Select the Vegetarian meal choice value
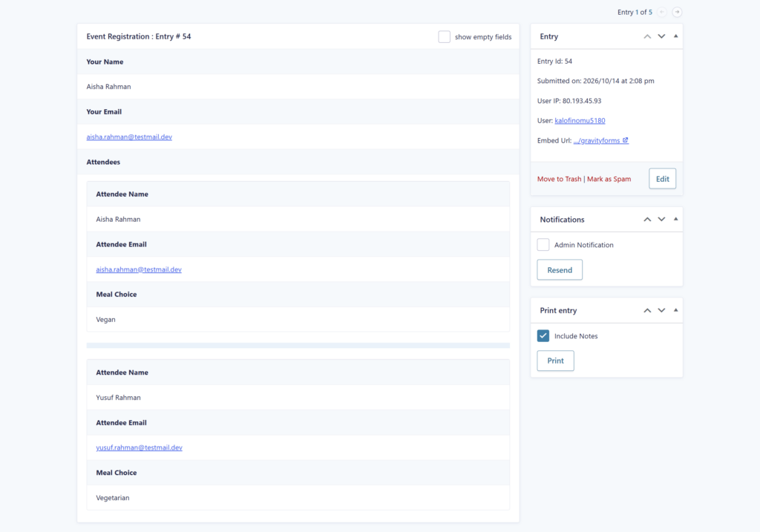Viewport: 760px width, 532px height. tap(113, 498)
